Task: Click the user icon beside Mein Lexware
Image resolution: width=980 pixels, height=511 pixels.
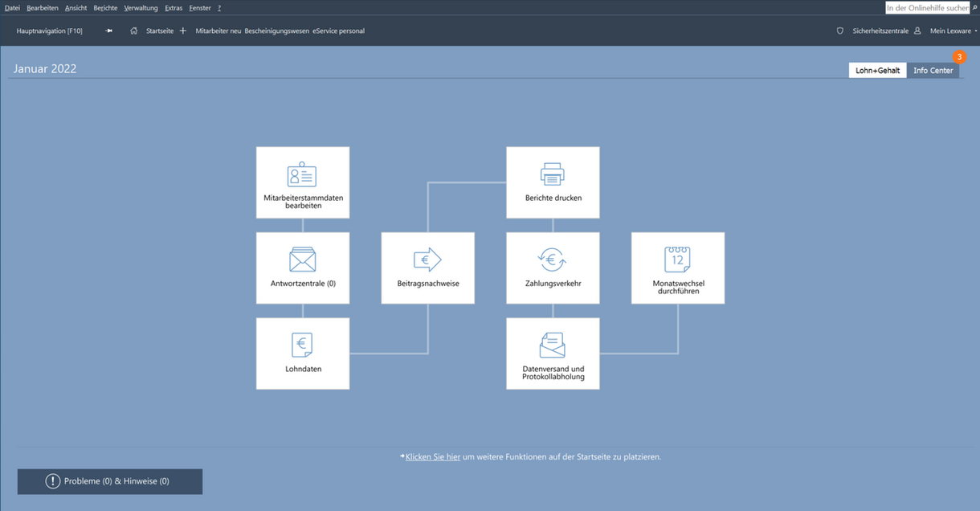Action: [917, 31]
